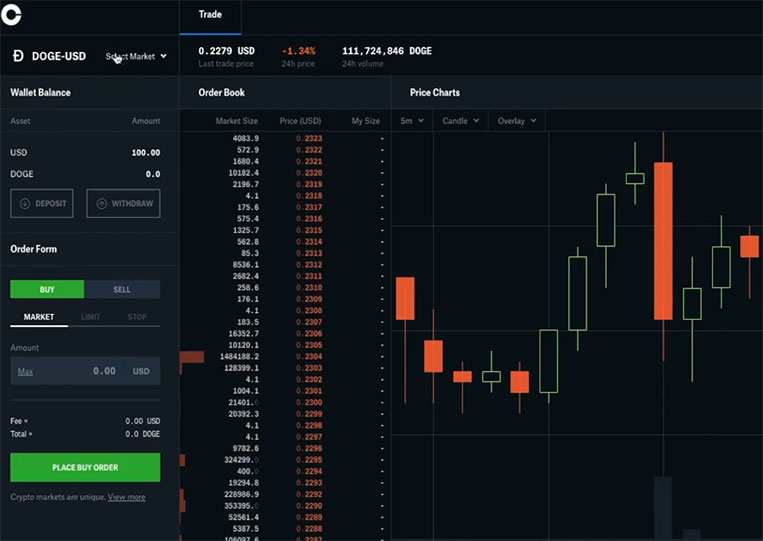Click the -1.34% 24h price change
Viewport: 763px width, 541px height.
pos(298,51)
